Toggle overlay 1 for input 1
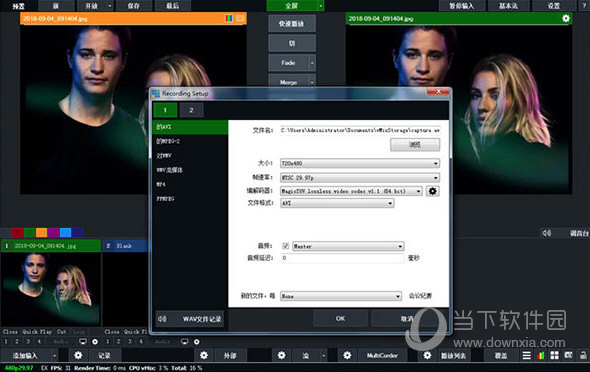The height and width of the screenshot is (372, 590). [6, 342]
